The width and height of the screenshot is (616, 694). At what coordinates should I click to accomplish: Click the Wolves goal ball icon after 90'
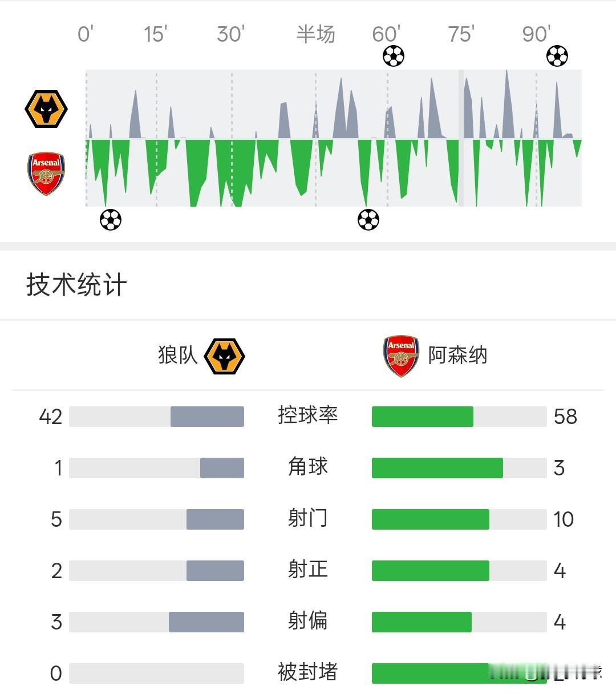[557, 56]
